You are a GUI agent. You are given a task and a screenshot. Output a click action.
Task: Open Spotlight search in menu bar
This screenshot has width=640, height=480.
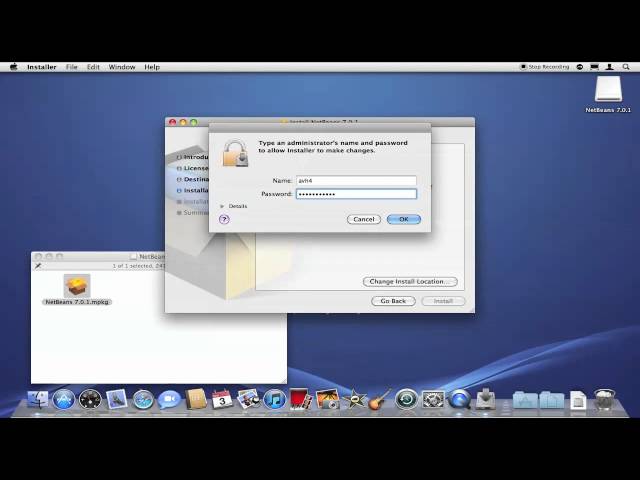coord(626,67)
